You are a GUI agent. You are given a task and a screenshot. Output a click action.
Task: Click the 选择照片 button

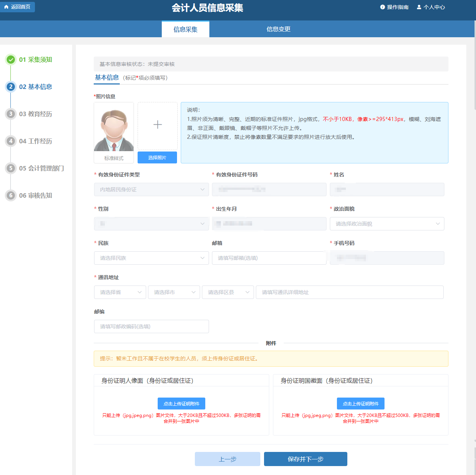coord(157,157)
